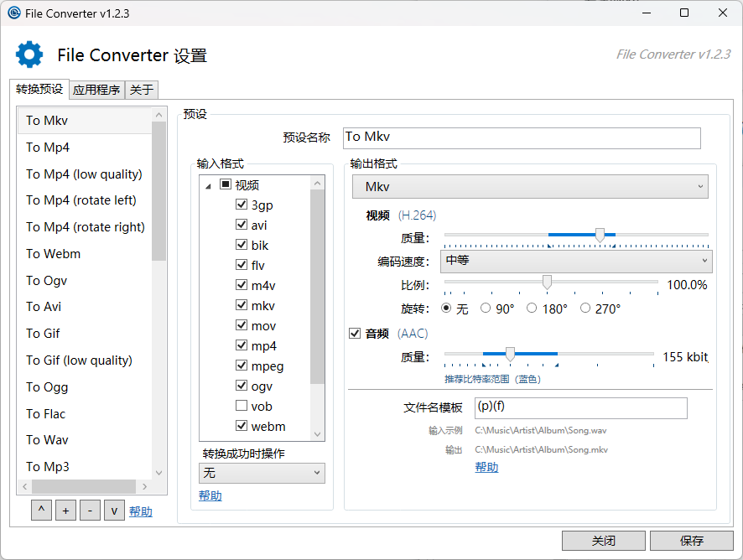Open 帮助 link below preset list
Image resolution: width=743 pixels, height=560 pixels.
pos(141,511)
